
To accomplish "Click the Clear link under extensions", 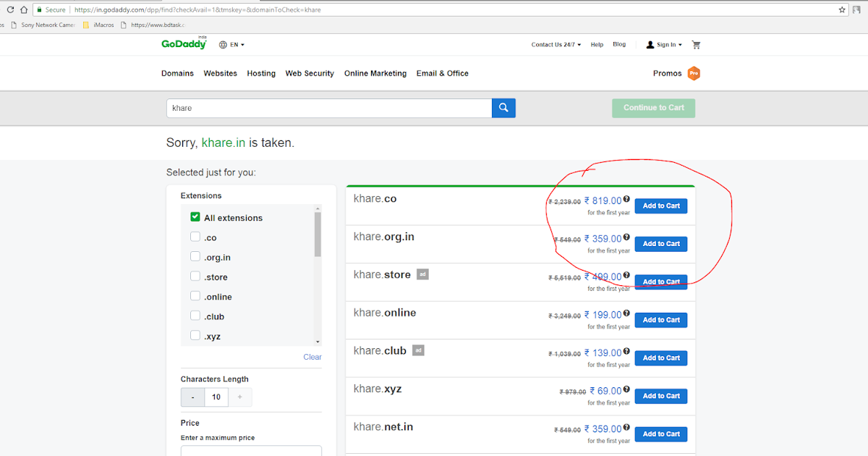I will [x=312, y=356].
